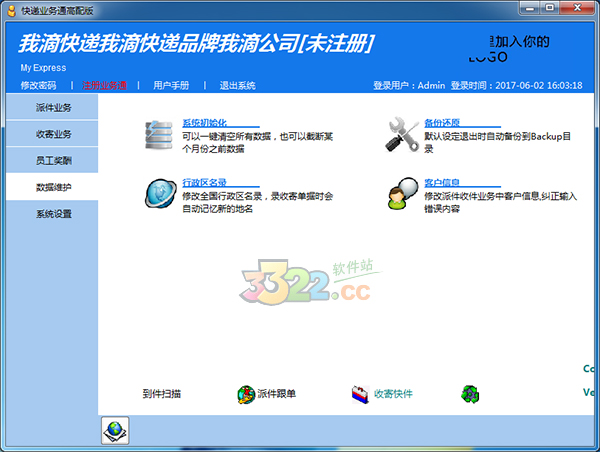Click the globe button in the bottom bar
Screen dimensions: 600x452
115,431
